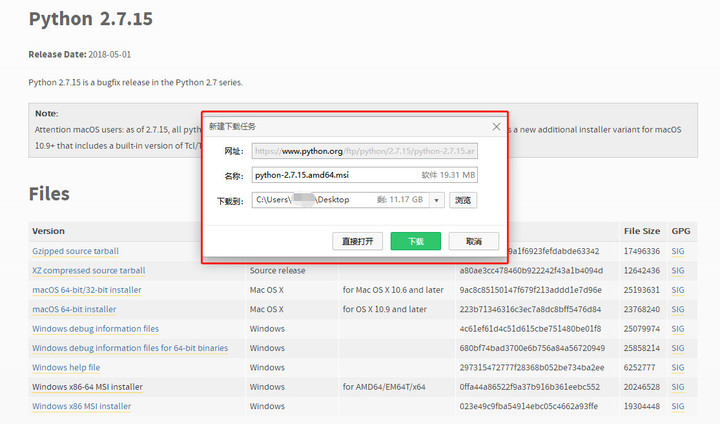720x424 pixels.
Task: Click the Release Date 2018-05-01 text
Action: coord(79,54)
